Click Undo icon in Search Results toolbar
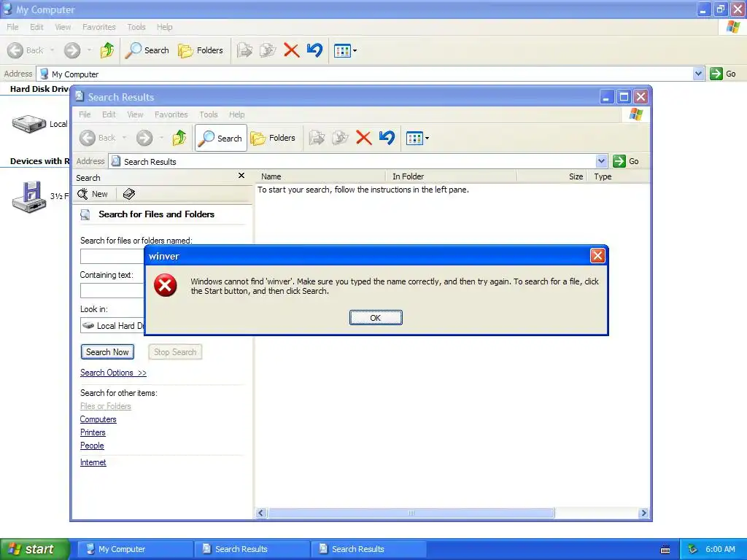The image size is (747, 560). coord(387,138)
